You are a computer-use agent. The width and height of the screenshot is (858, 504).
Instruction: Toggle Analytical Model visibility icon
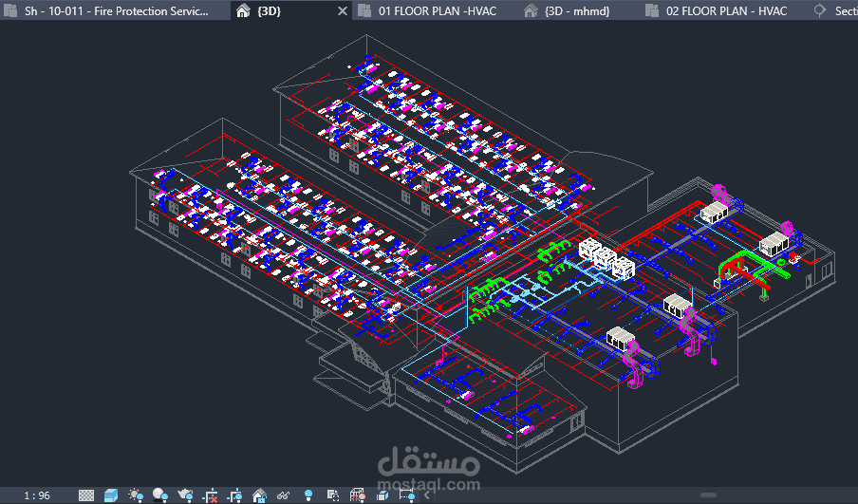[357, 495]
